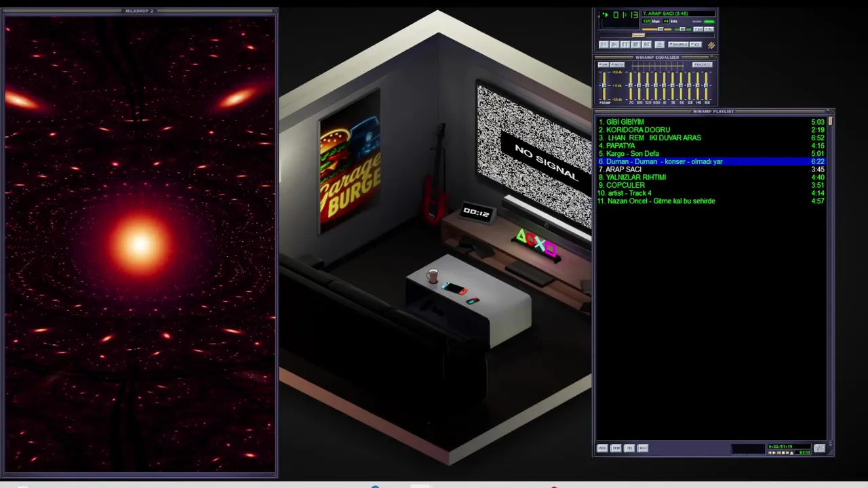The image size is (868, 488).
Task: Select playlist track artist - Track 4
Action: tap(711, 193)
